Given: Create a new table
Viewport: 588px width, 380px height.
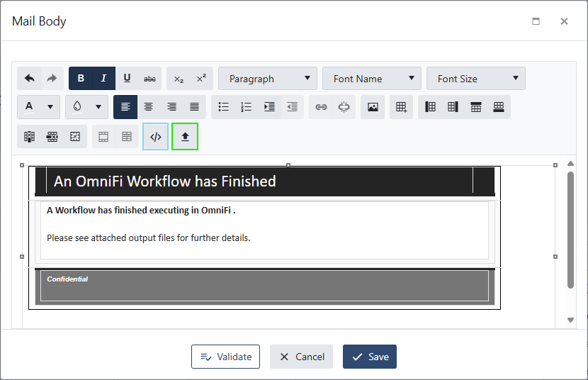Looking at the screenshot, I should [401, 107].
